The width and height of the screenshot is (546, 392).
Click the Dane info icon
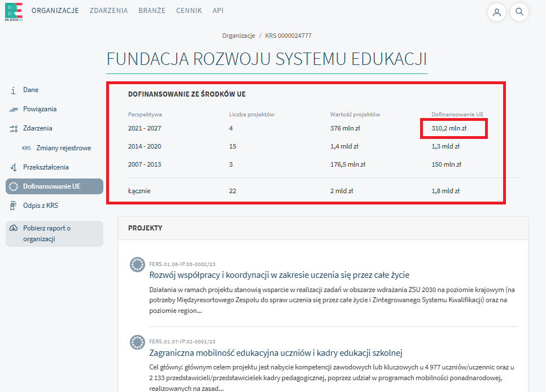pyautogui.click(x=13, y=90)
